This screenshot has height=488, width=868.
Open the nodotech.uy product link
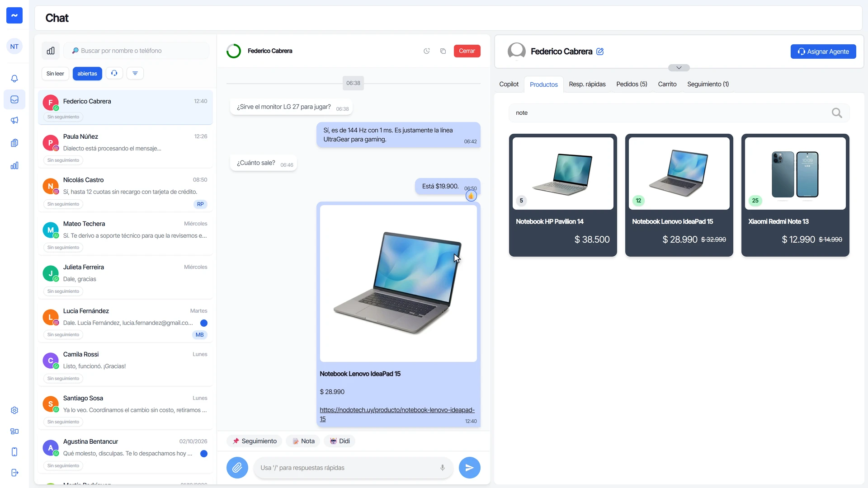click(x=397, y=414)
